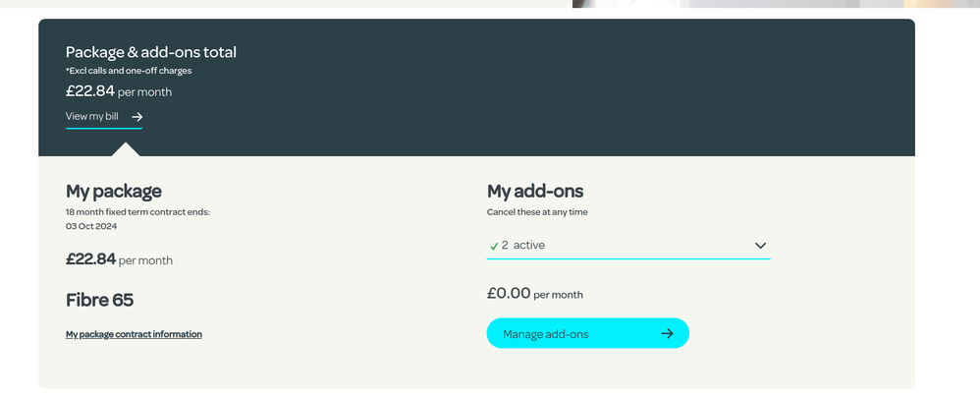Click the green checkmark next to 2 active
980x399 pixels.
pos(494,246)
